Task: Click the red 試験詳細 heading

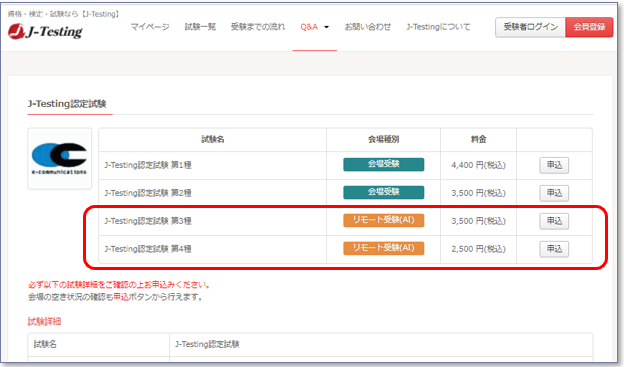Action: [x=44, y=322]
